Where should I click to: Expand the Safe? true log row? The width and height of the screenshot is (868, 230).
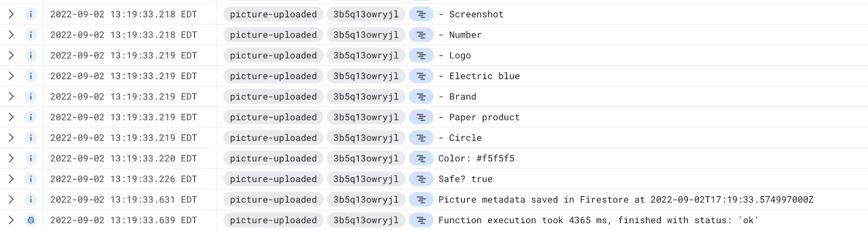click(x=11, y=179)
